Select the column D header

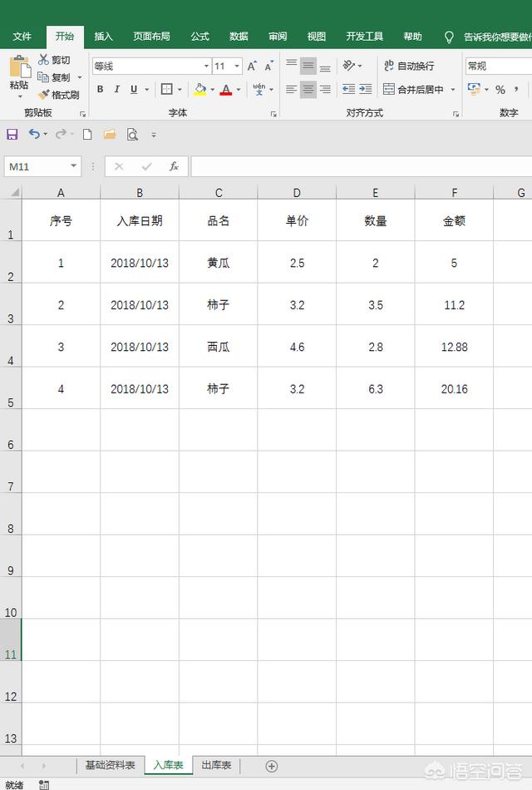[x=297, y=193]
